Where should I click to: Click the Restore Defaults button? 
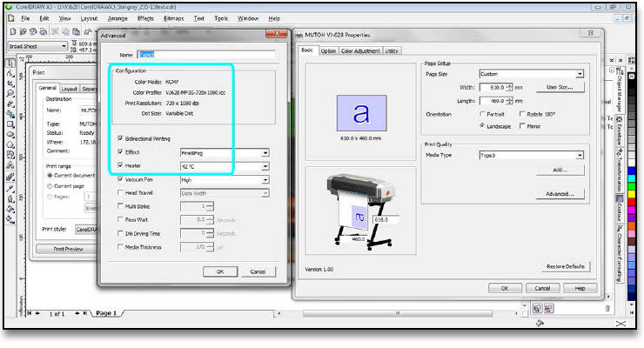pyautogui.click(x=565, y=266)
